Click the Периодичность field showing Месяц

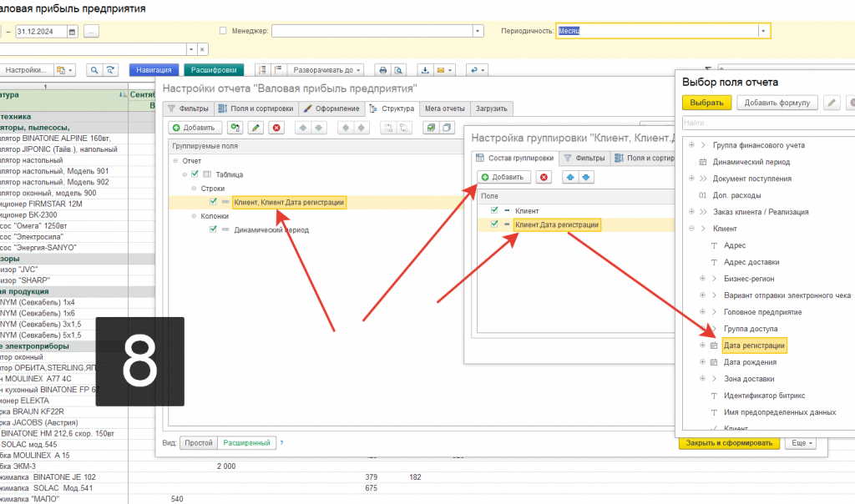coord(657,31)
